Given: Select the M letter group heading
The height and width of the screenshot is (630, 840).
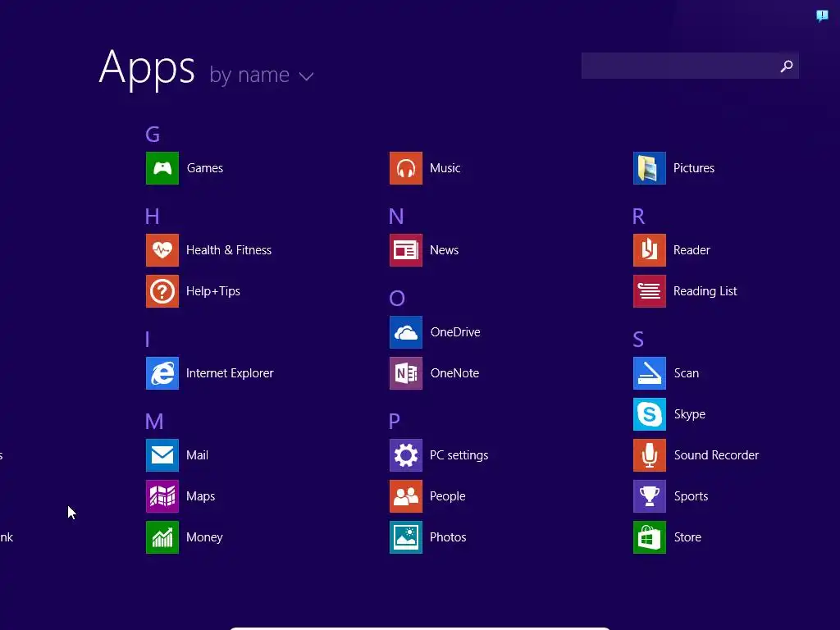Looking at the screenshot, I should [x=154, y=422].
